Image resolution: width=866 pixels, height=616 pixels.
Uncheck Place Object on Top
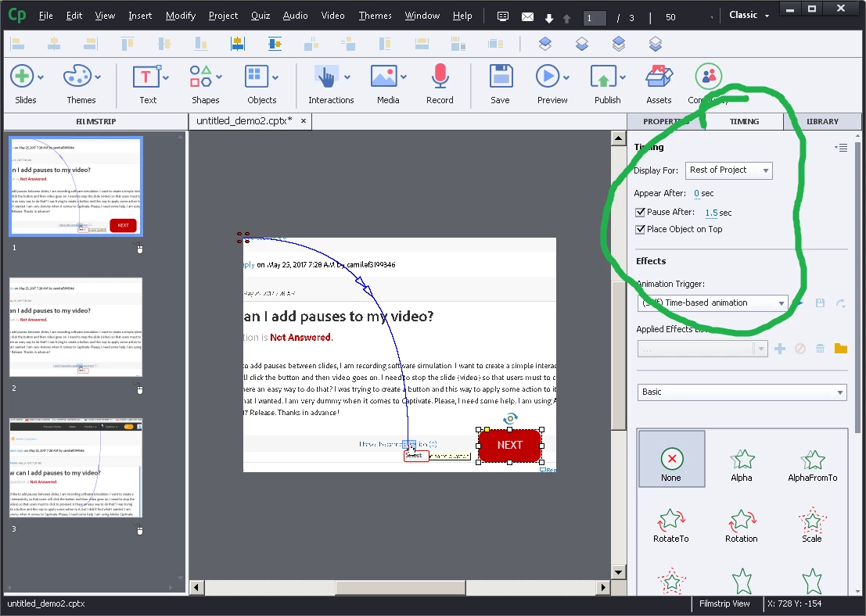click(x=640, y=229)
